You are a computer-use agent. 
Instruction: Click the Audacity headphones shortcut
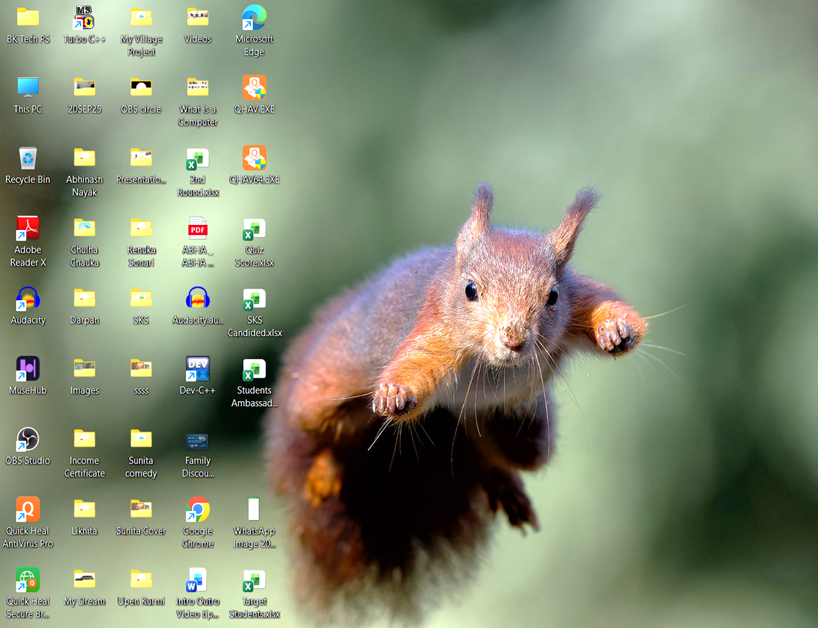pyautogui.click(x=28, y=299)
